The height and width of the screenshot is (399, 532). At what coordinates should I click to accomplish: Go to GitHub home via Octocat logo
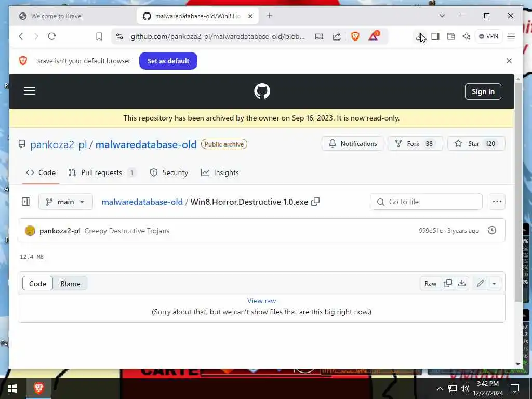pyautogui.click(x=262, y=91)
